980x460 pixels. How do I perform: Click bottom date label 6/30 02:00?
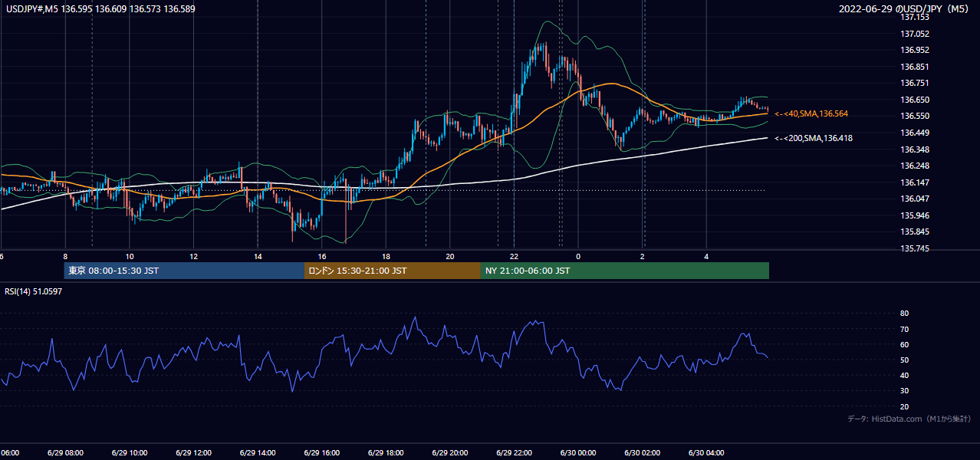coord(642,453)
